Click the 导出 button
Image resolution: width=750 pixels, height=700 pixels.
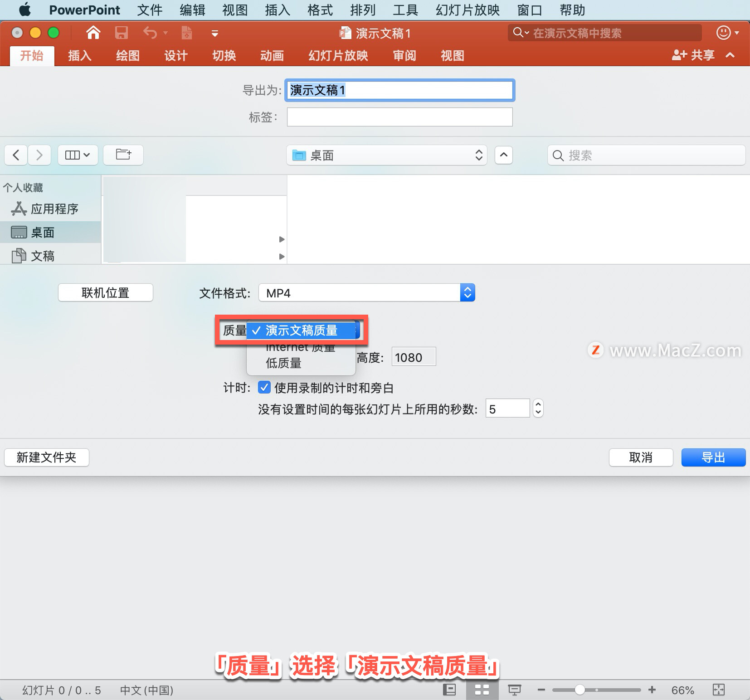713,457
